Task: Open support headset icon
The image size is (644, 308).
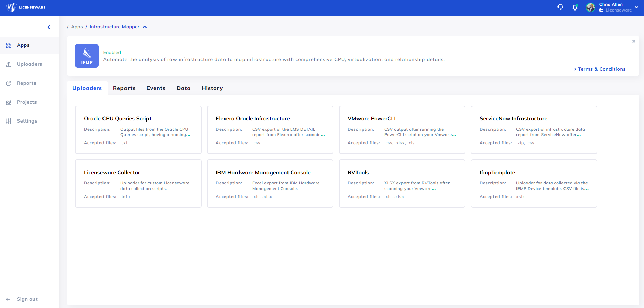Action: point(560,7)
